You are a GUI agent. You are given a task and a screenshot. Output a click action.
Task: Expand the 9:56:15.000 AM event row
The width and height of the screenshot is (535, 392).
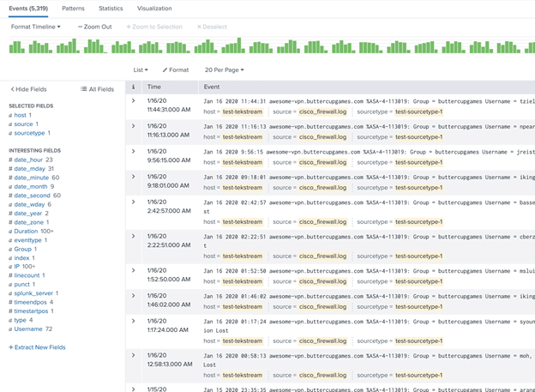pos(134,151)
